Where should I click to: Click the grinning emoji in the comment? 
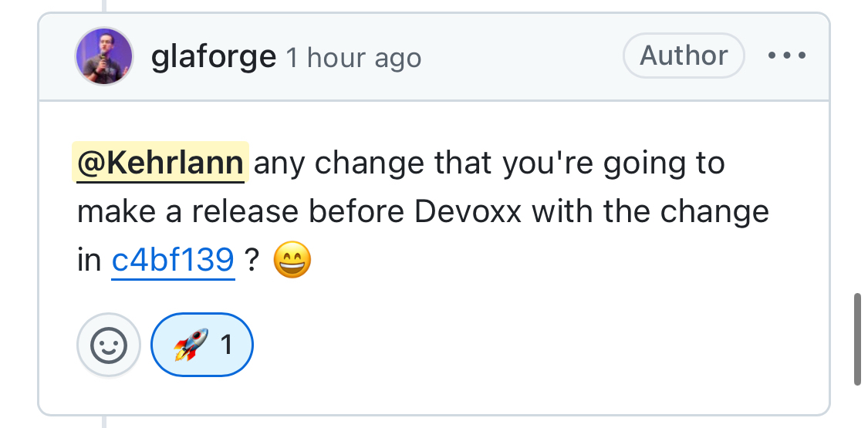coord(292,261)
